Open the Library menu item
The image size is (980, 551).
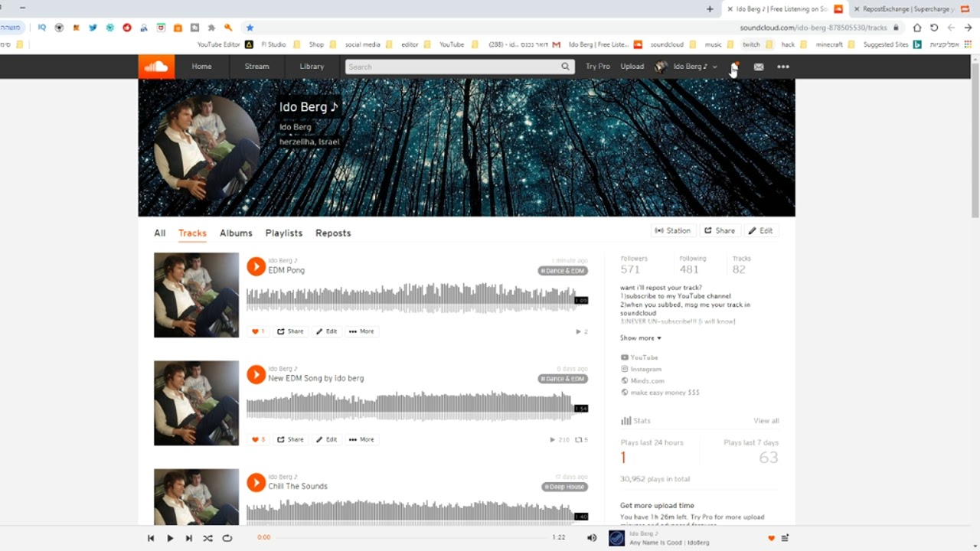coord(312,67)
